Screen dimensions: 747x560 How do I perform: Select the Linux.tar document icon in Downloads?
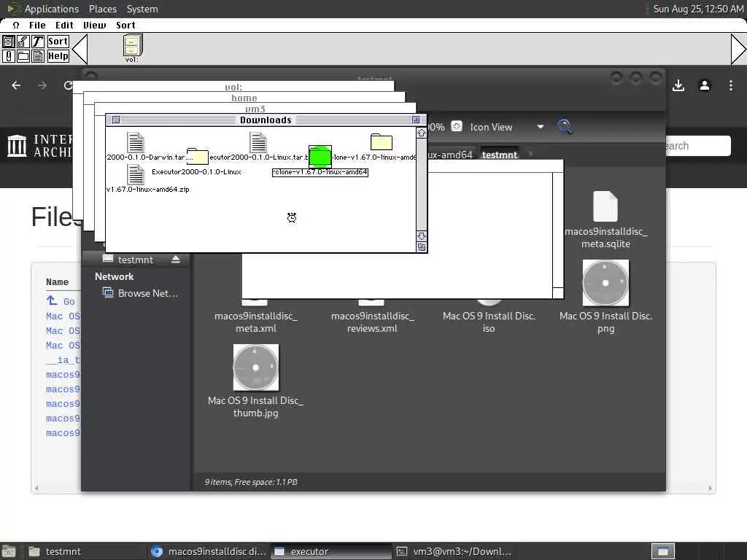[x=258, y=142]
